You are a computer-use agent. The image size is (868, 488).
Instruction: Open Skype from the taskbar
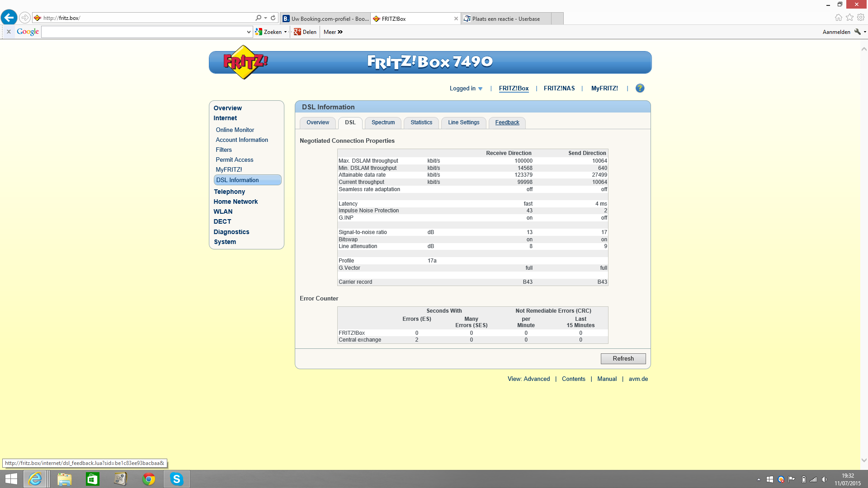[176, 479]
